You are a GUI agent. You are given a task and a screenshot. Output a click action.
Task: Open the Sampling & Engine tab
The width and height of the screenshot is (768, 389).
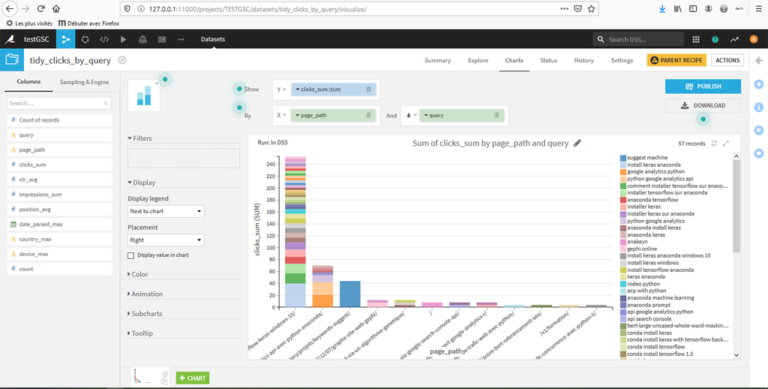tap(84, 82)
